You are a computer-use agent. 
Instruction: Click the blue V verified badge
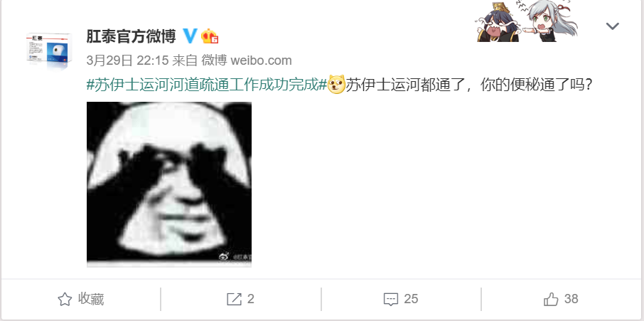coord(189,36)
